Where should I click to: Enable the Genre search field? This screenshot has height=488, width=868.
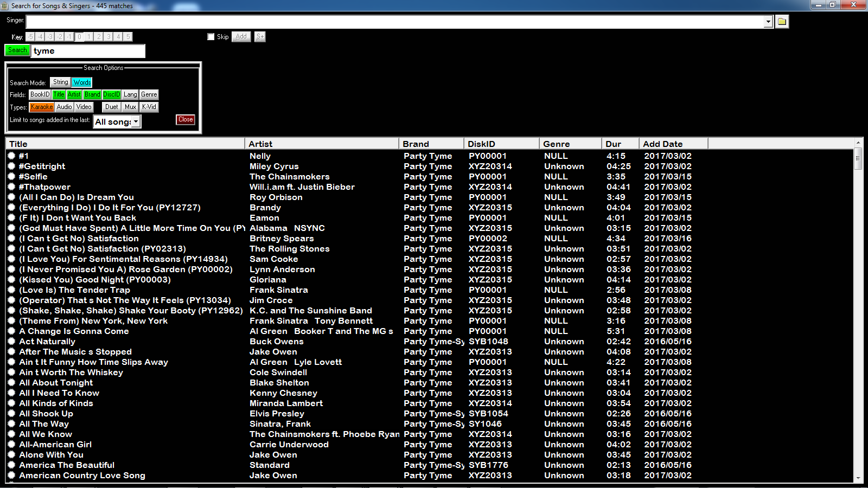[x=149, y=94]
